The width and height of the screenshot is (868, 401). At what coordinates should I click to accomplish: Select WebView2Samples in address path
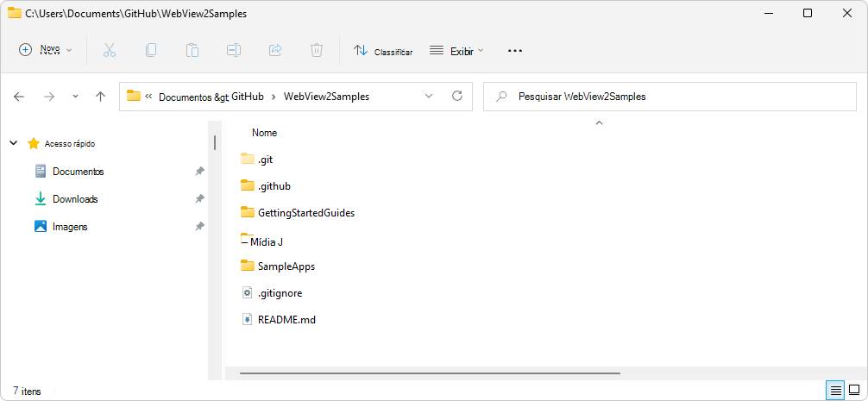(327, 97)
